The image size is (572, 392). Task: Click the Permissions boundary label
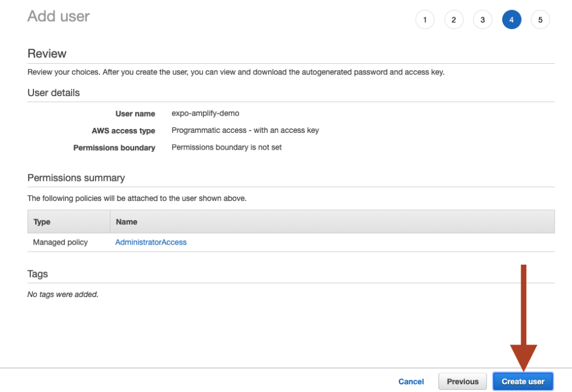114,147
